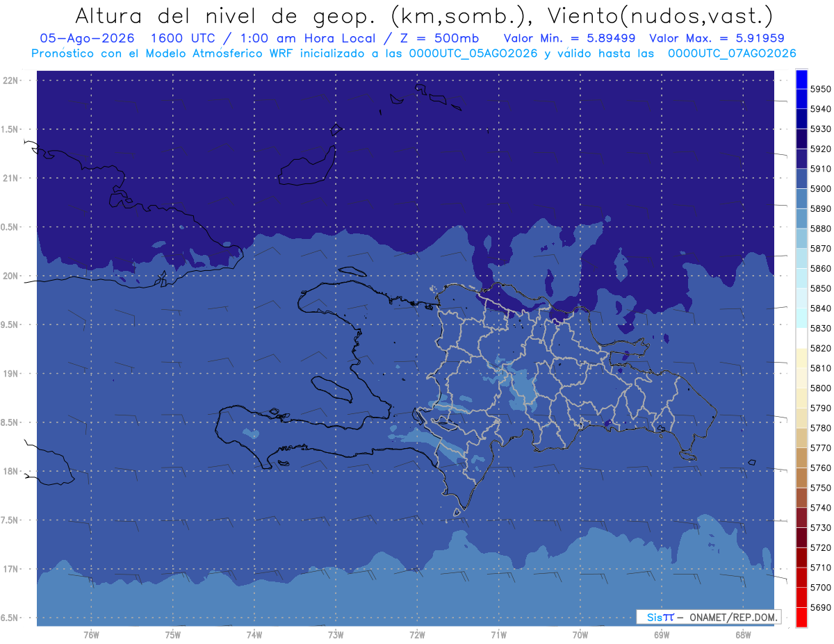Pick the pale yellow swatch between 5820 and 5810

coord(801,358)
